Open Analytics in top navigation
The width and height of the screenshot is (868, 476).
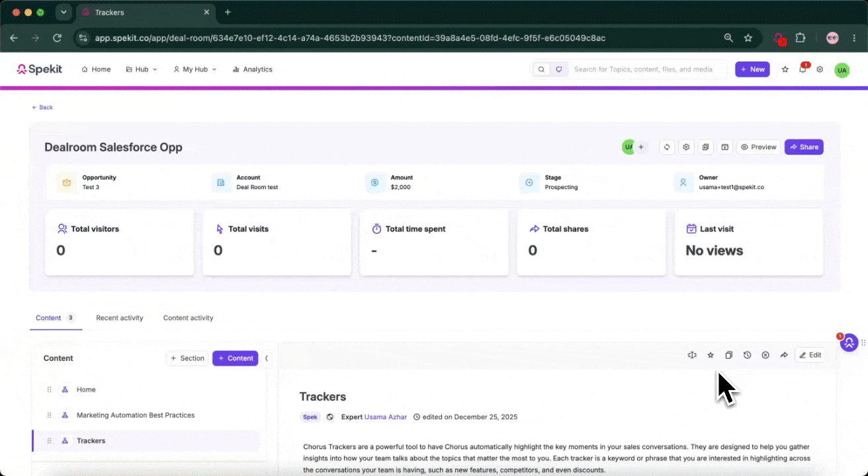pos(252,69)
